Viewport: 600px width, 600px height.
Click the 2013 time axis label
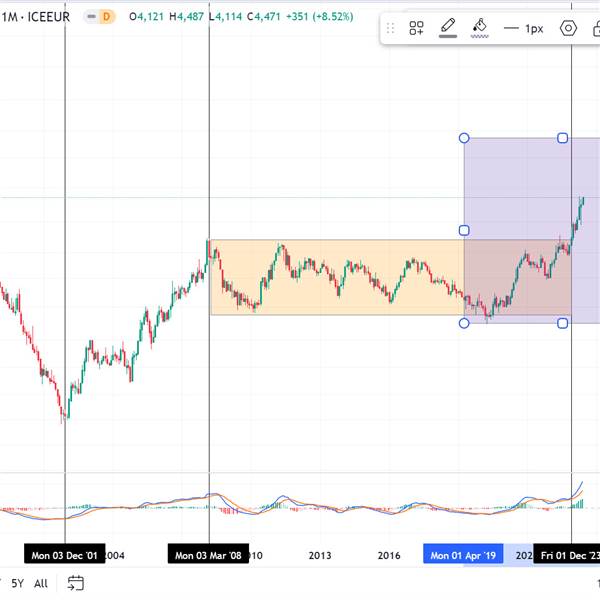click(320, 555)
